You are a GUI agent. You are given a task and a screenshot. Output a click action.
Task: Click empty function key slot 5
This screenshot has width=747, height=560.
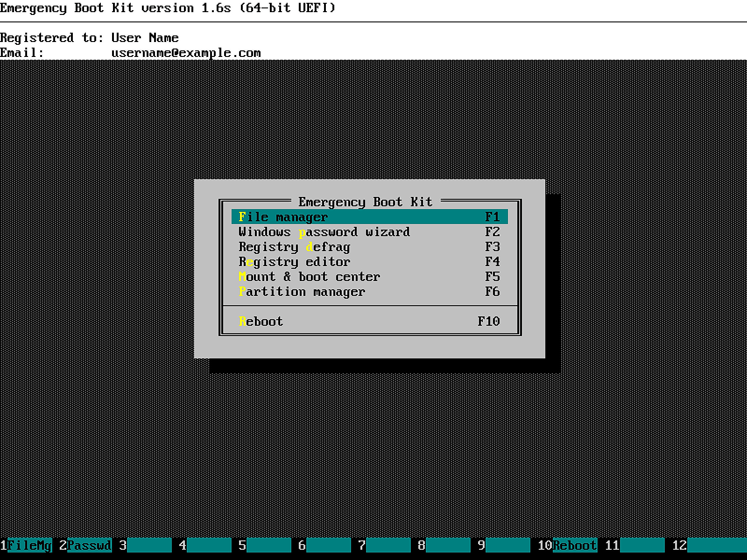coord(265,545)
